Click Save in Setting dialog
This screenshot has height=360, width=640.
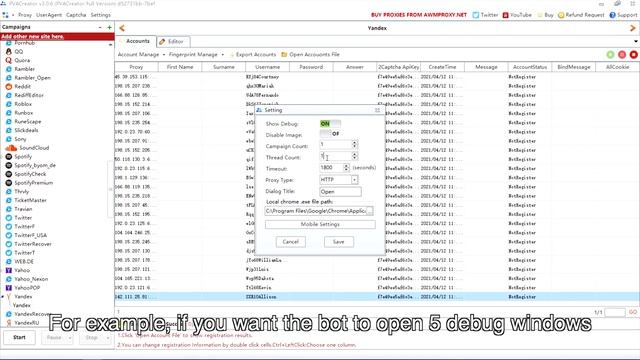(x=338, y=242)
